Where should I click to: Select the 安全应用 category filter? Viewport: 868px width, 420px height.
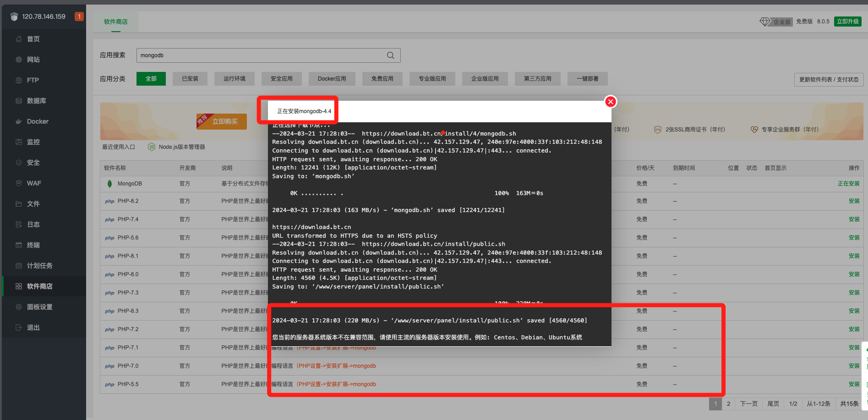pyautogui.click(x=282, y=79)
